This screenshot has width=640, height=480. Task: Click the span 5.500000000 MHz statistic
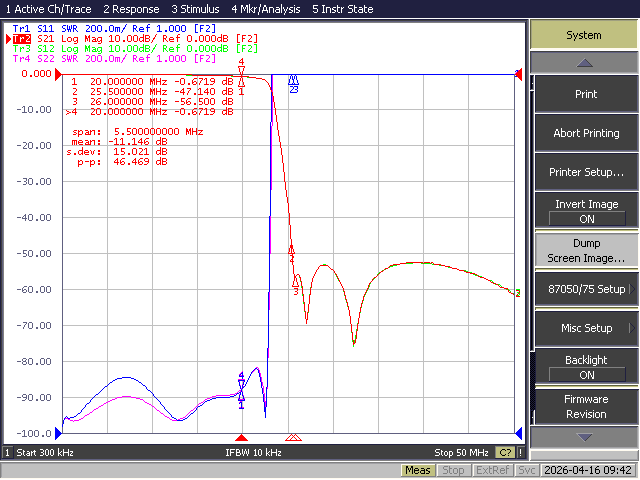138,131
